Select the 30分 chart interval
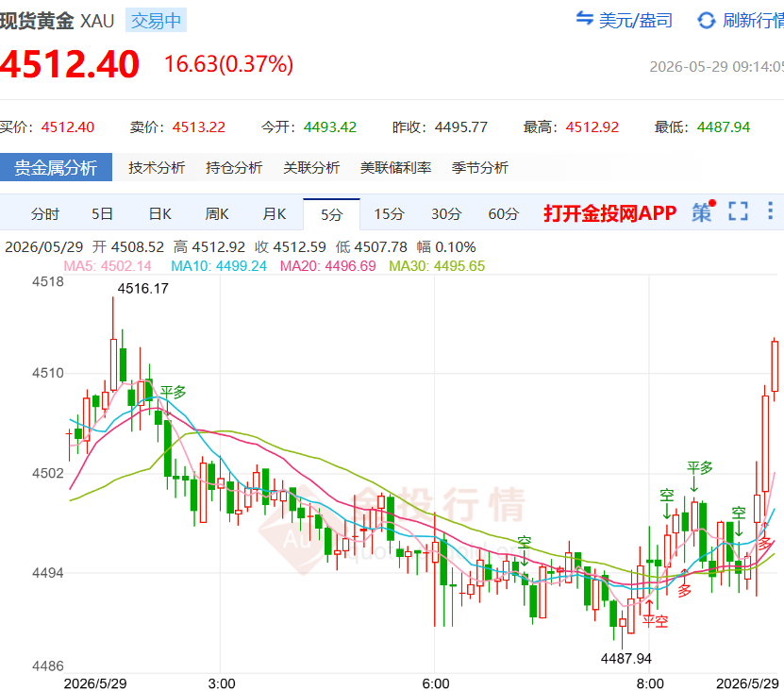The height and width of the screenshot is (691, 784). pyautogui.click(x=446, y=214)
